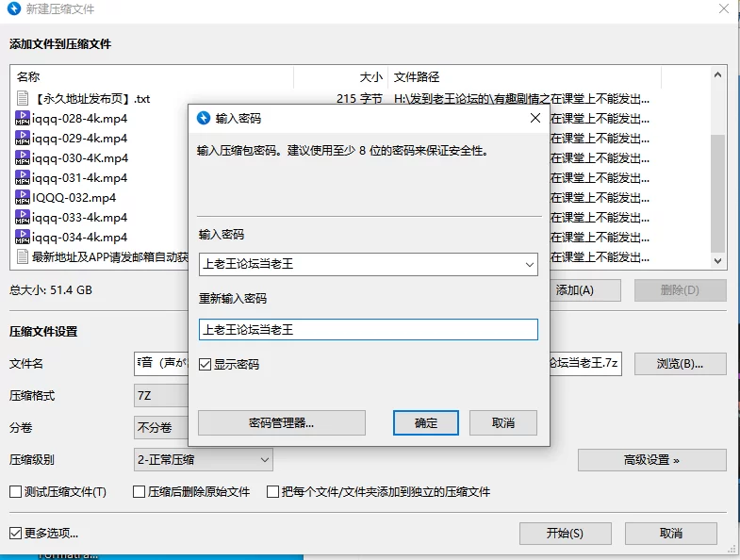Screen dimensions: 740x560
Task: Open the 分卷 不分卷 dropdown
Action: coord(161,428)
